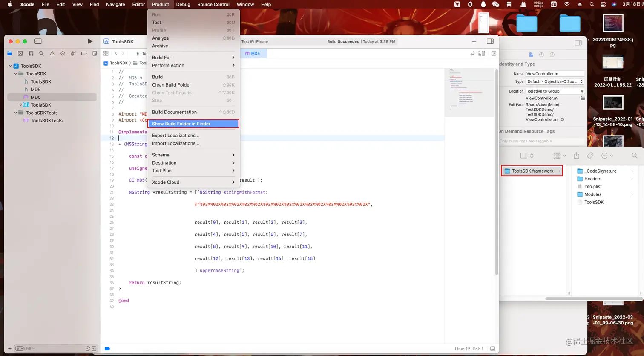Click the related items grid icon
Image resolution: width=644 pixels, height=356 pixels.
pyautogui.click(x=106, y=53)
